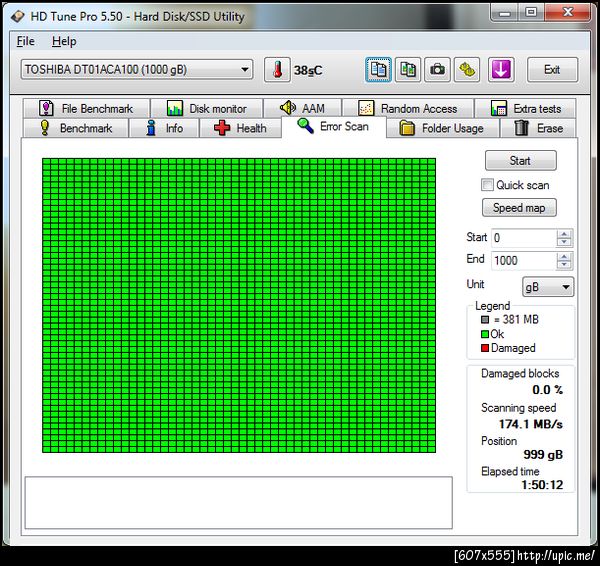Decrease the Start value with down arrow
The height and width of the screenshot is (566, 600).
point(564,242)
